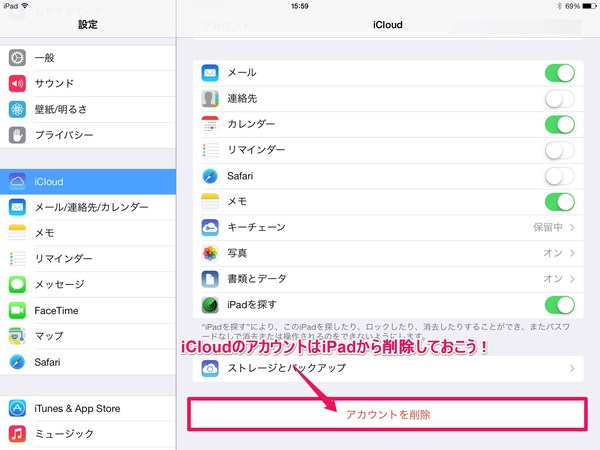600x450 pixels.
Task: Select iCloud in the settings sidebar
Action: (x=88, y=181)
